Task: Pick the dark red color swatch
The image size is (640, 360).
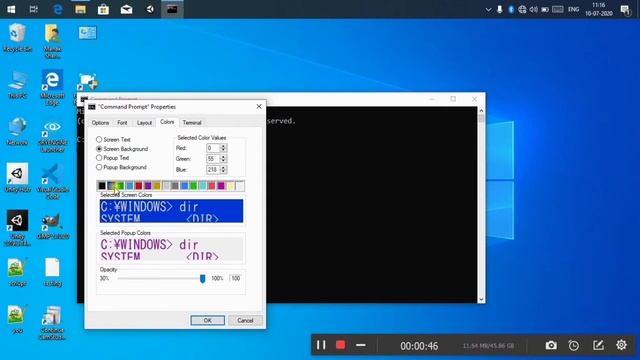Action: point(139,186)
